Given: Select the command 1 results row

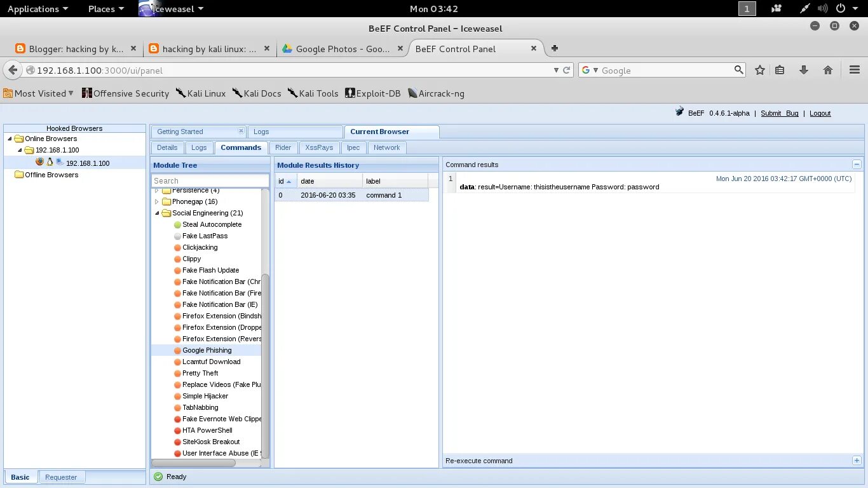Looking at the screenshot, I should tap(352, 196).
